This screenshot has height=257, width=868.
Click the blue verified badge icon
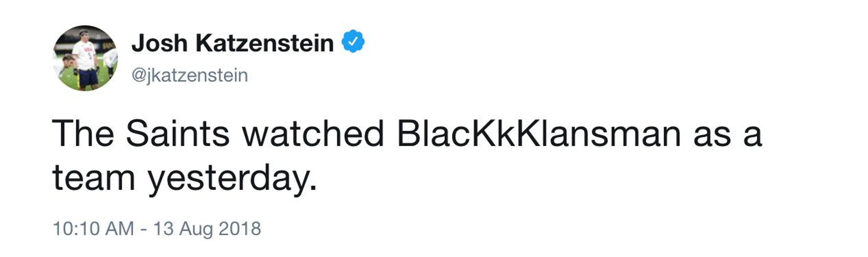[353, 41]
